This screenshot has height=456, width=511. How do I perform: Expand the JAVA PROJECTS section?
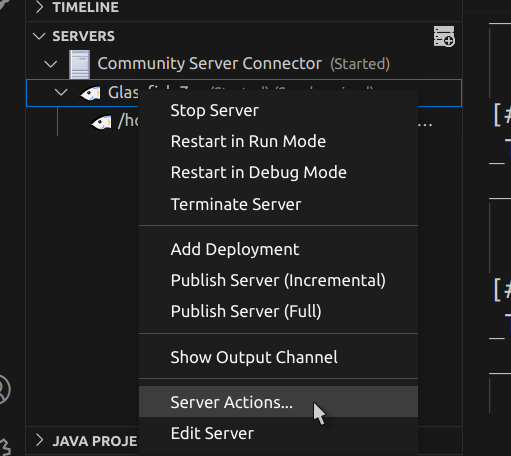[39, 440]
